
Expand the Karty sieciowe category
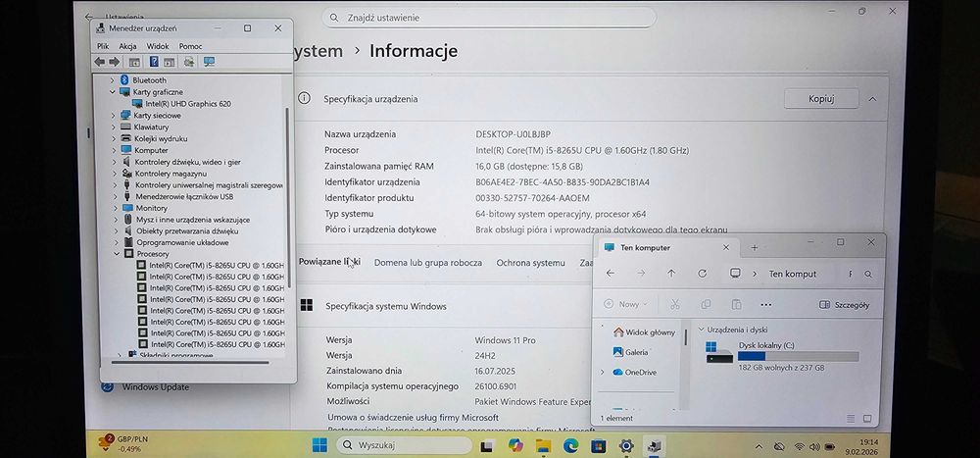tap(113, 115)
